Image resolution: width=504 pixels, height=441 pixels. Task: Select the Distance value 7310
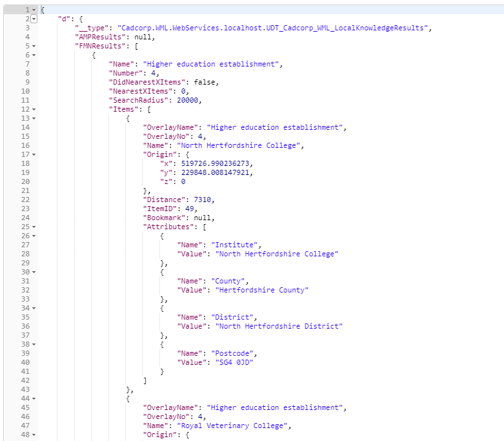point(202,200)
